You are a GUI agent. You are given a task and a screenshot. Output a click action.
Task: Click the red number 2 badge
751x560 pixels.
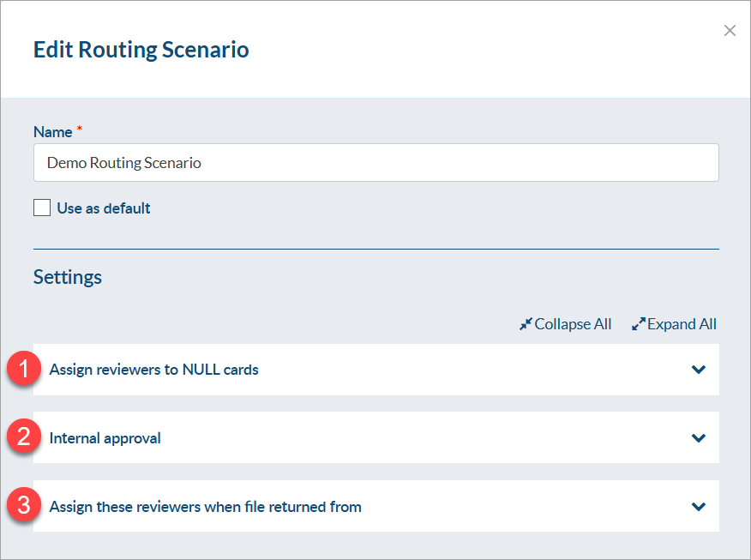click(x=25, y=437)
